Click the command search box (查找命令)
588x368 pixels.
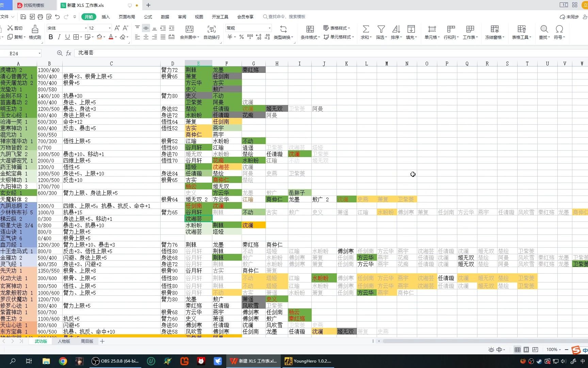[285, 17]
